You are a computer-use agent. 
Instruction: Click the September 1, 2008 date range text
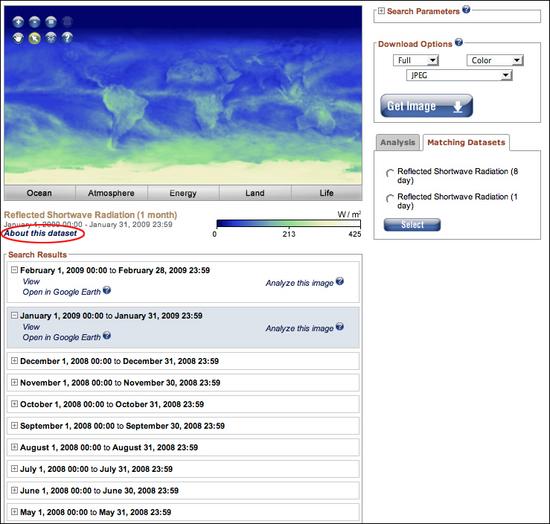coord(122,426)
